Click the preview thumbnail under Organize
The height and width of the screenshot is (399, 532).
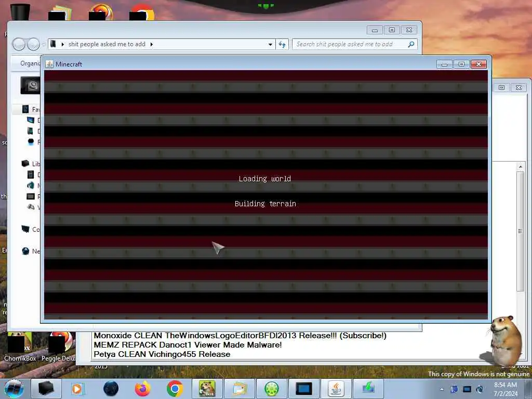pyautogui.click(x=30, y=85)
